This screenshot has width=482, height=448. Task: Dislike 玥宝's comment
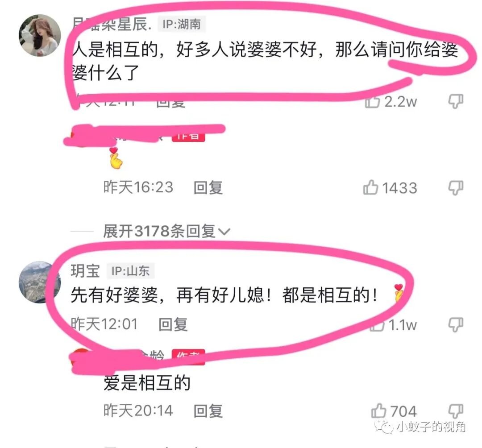tap(456, 324)
